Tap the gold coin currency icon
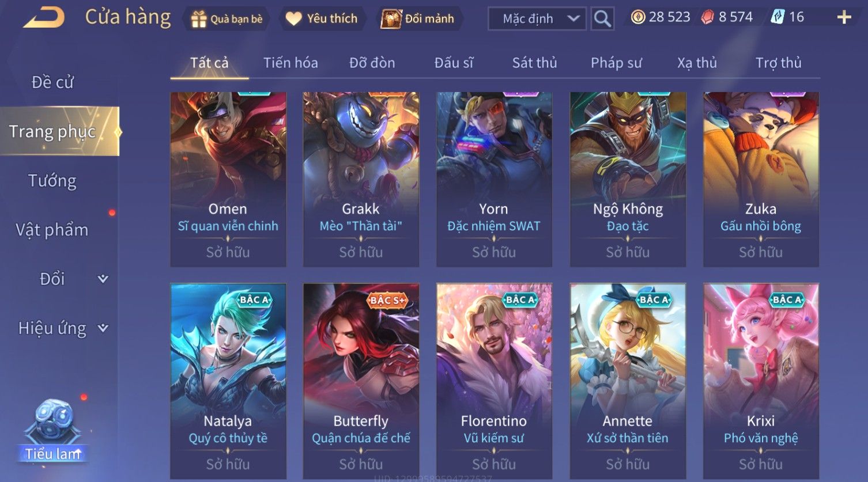This screenshot has height=482, width=868. point(637,17)
